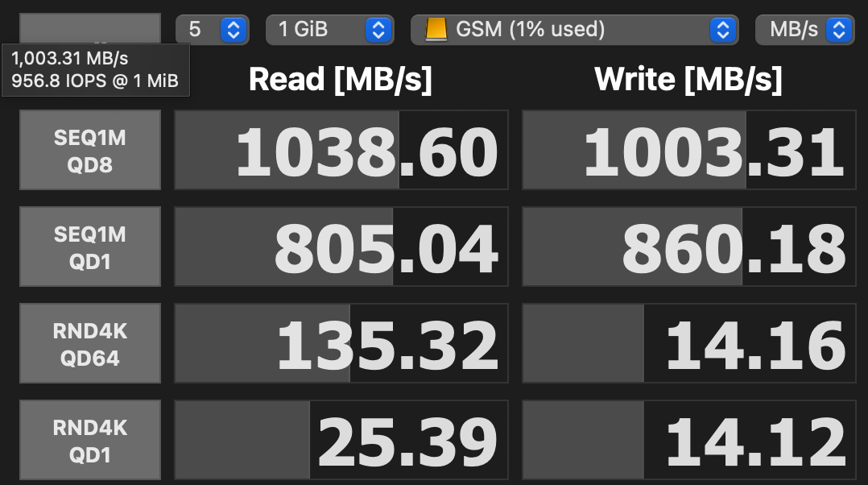Select the 1038.60 sequential read result

pyautogui.click(x=341, y=150)
